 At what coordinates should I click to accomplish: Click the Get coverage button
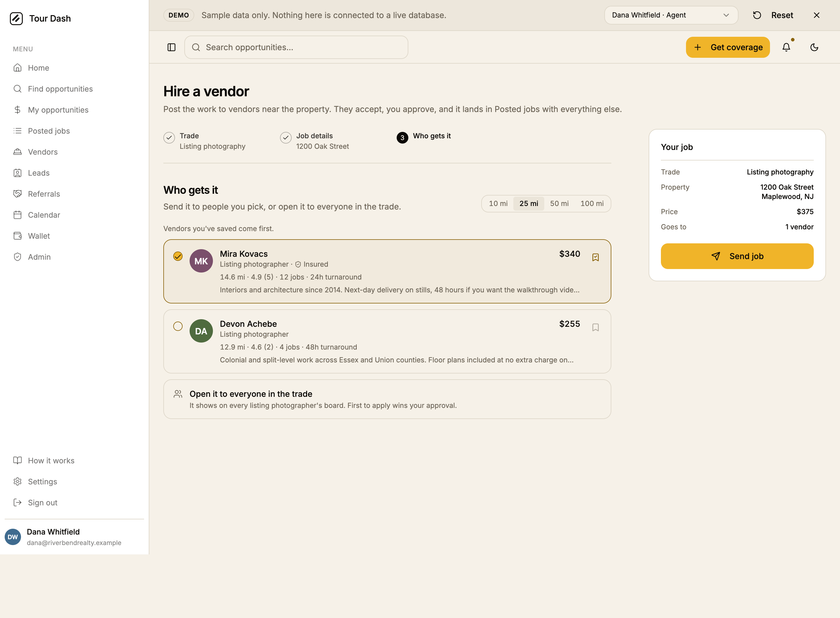(727, 47)
